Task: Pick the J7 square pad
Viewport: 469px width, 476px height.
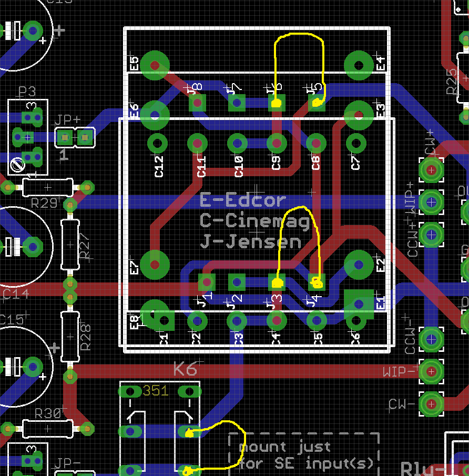Action: (x=237, y=103)
